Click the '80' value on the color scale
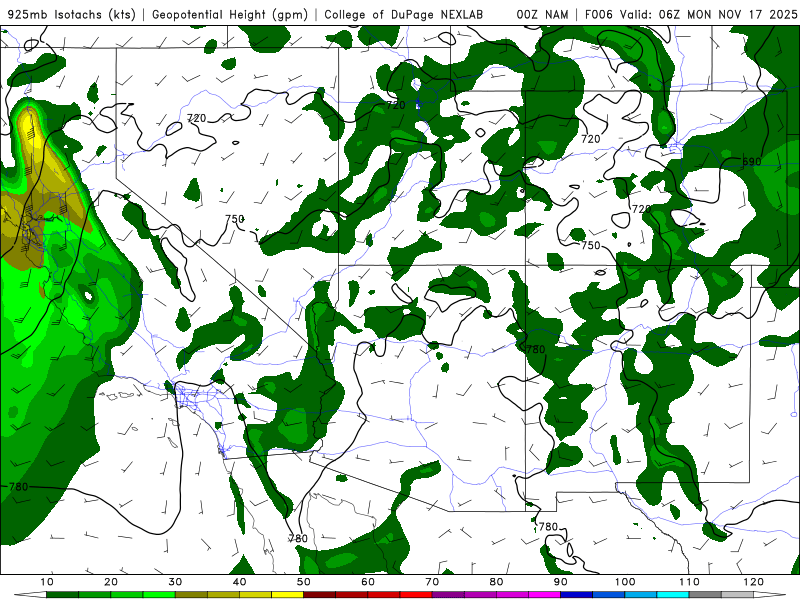Screen dimensions: 800x600 pos(496,582)
